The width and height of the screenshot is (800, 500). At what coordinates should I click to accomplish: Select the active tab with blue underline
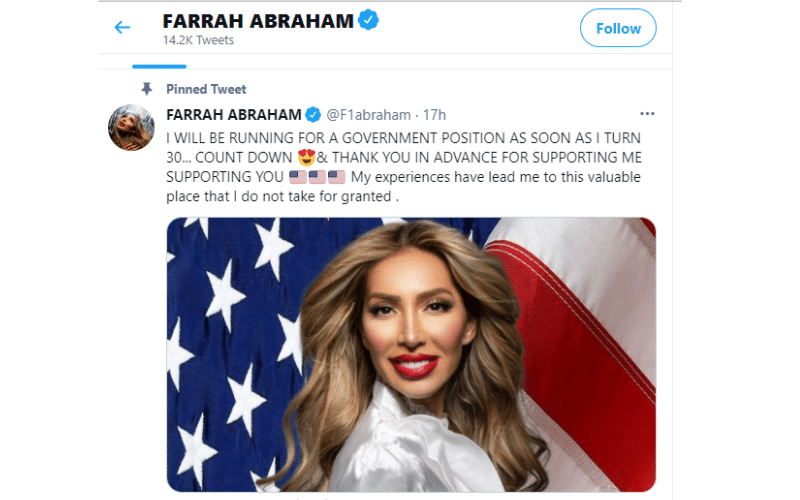159,66
